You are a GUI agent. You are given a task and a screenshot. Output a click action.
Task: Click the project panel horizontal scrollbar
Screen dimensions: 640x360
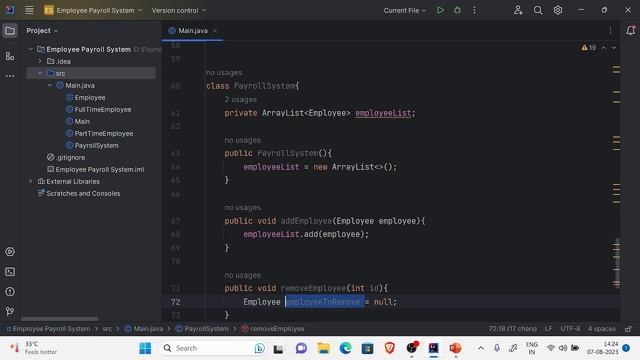point(59,319)
